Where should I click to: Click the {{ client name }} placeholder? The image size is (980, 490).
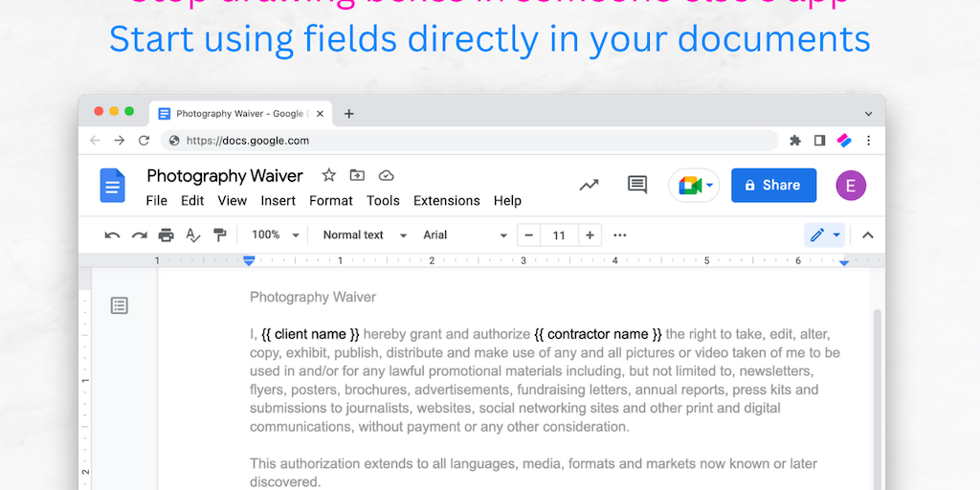(311, 334)
